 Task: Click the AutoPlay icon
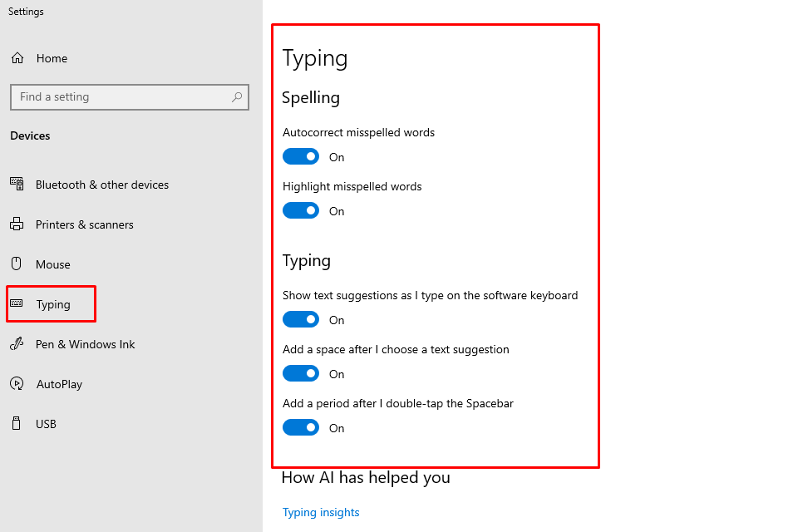tap(17, 384)
